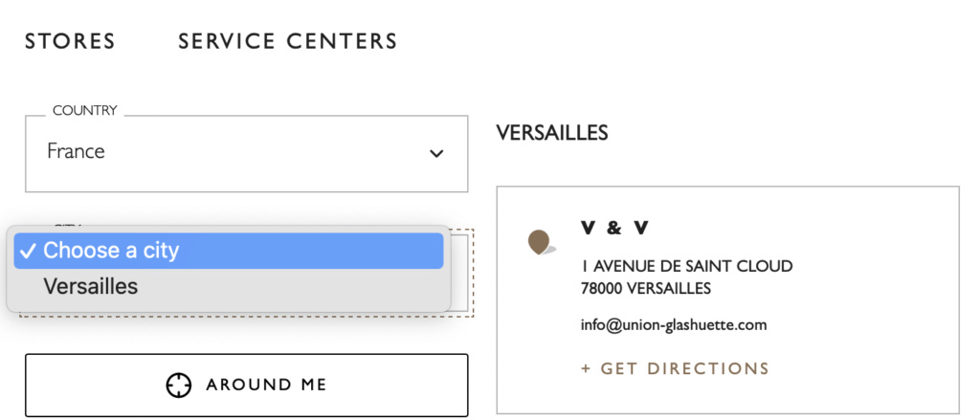Click the checkmark beside Choose a city

tap(28, 252)
